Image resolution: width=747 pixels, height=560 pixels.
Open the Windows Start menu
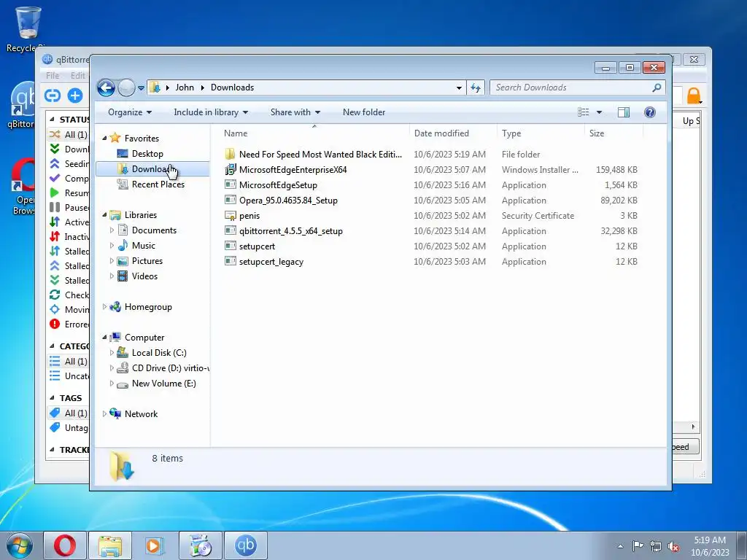20,545
